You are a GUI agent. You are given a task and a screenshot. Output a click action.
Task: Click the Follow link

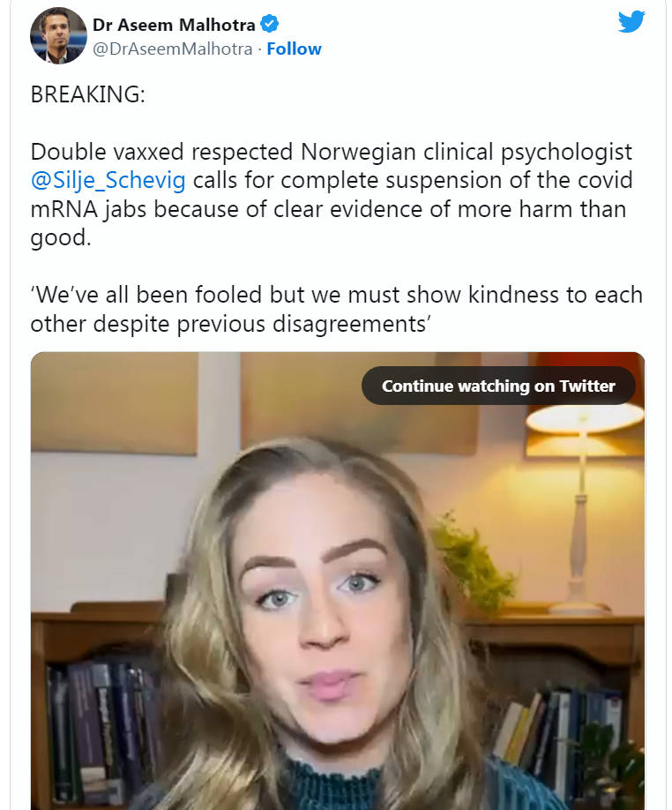(294, 49)
